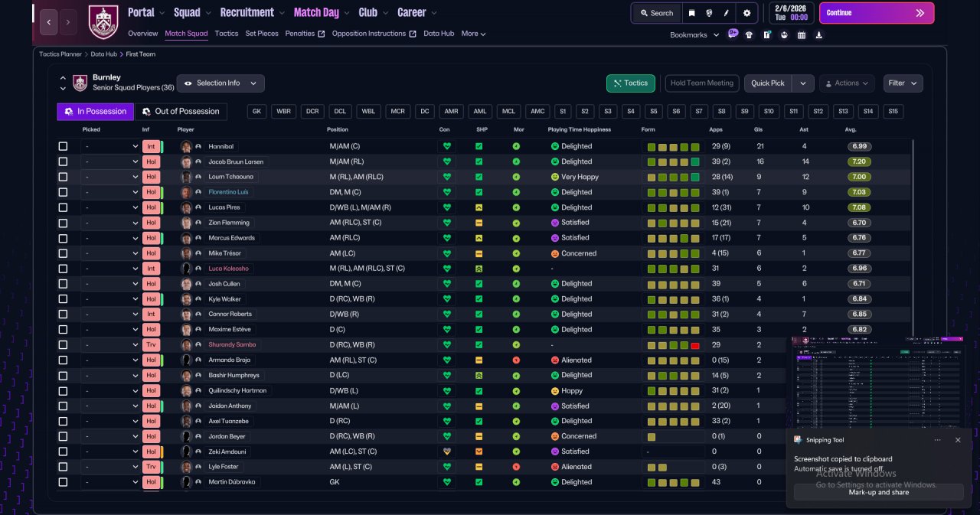Screen dimensions: 980x515
Task: Click the bookmark flag icon beside Search
Action: (x=691, y=13)
